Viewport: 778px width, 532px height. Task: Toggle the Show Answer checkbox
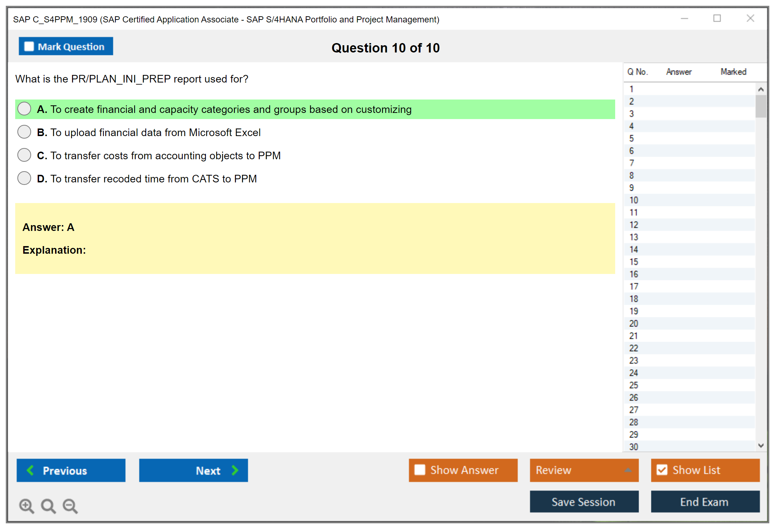pyautogui.click(x=420, y=470)
